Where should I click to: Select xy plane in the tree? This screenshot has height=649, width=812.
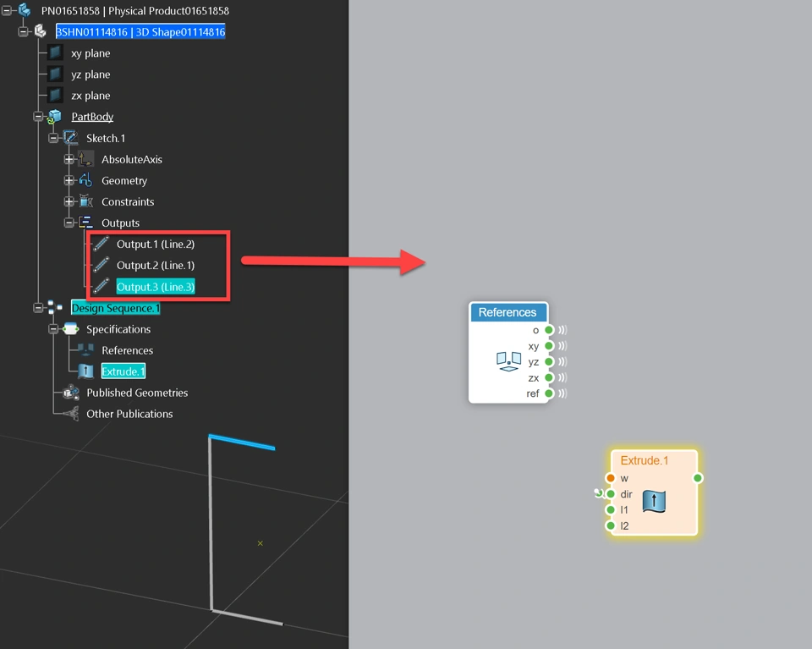coord(91,52)
